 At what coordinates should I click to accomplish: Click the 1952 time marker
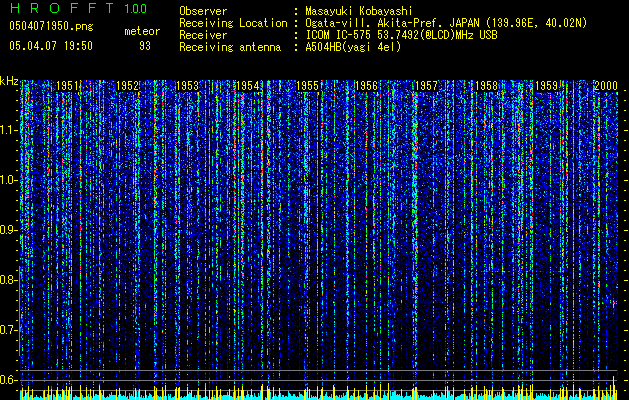[x=127, y=86]
